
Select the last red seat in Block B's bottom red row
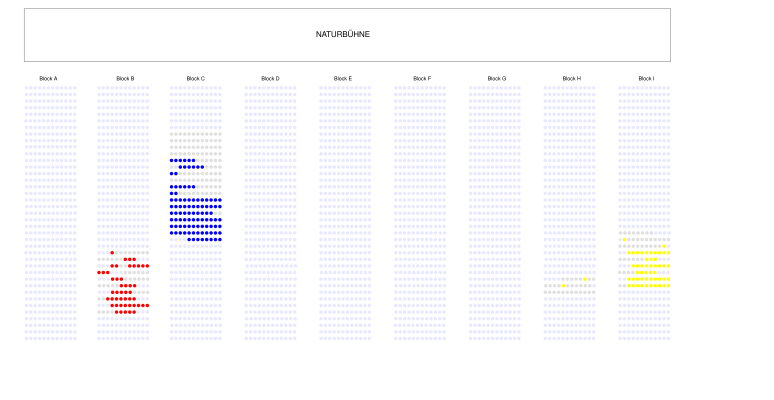click(134, 312)
